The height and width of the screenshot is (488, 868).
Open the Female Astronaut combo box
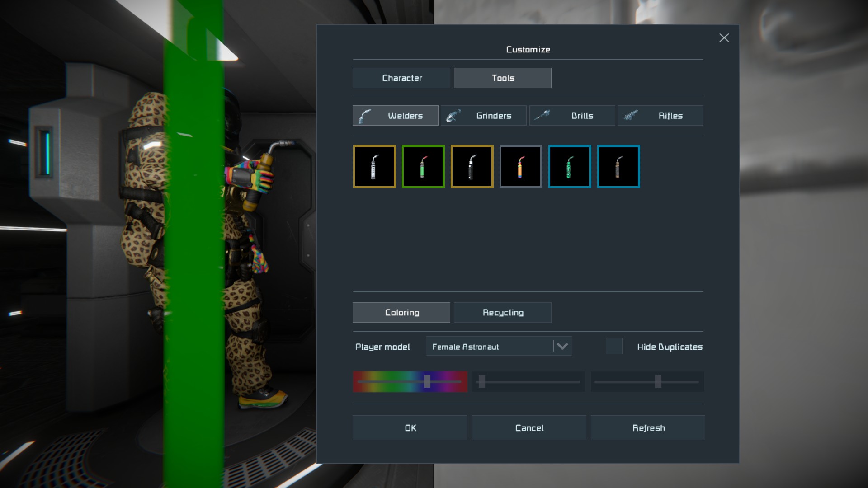488,347
